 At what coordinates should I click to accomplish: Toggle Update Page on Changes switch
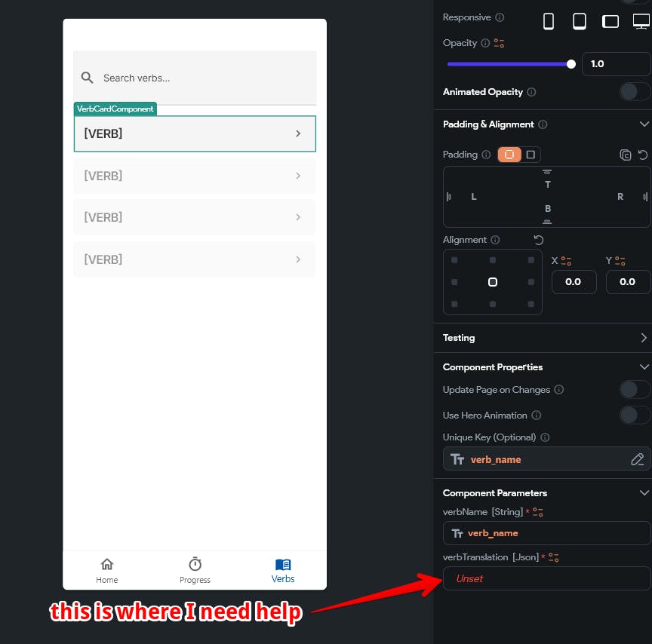click(635, 390)
